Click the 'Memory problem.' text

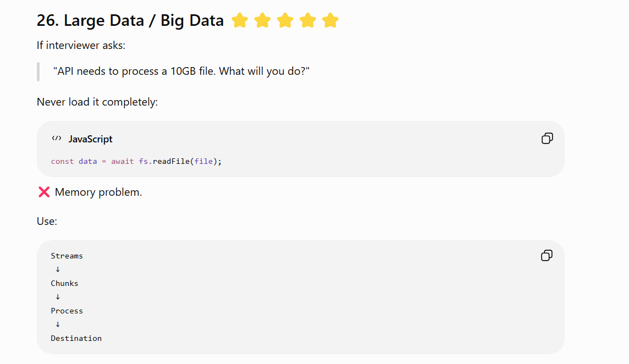(x=98, y=192)
